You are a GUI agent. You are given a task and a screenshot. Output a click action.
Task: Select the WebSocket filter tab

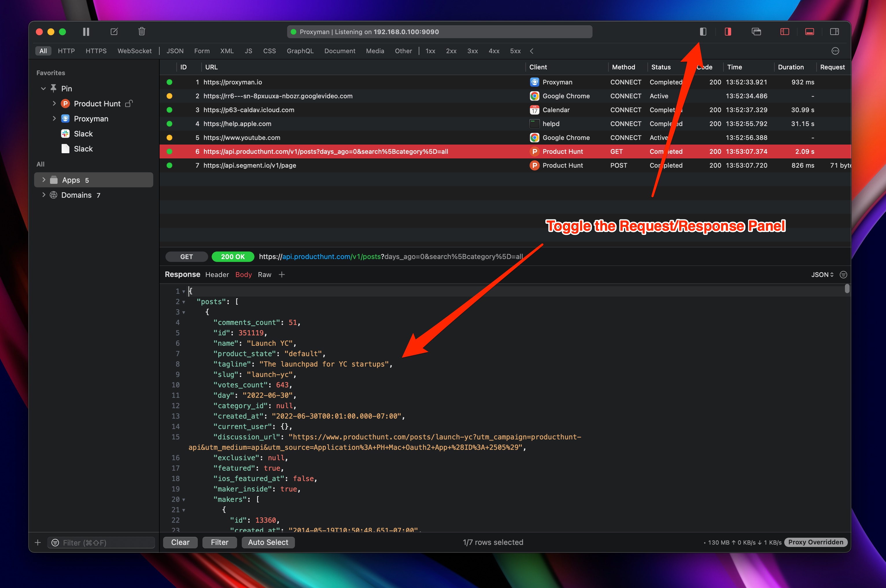134,51
